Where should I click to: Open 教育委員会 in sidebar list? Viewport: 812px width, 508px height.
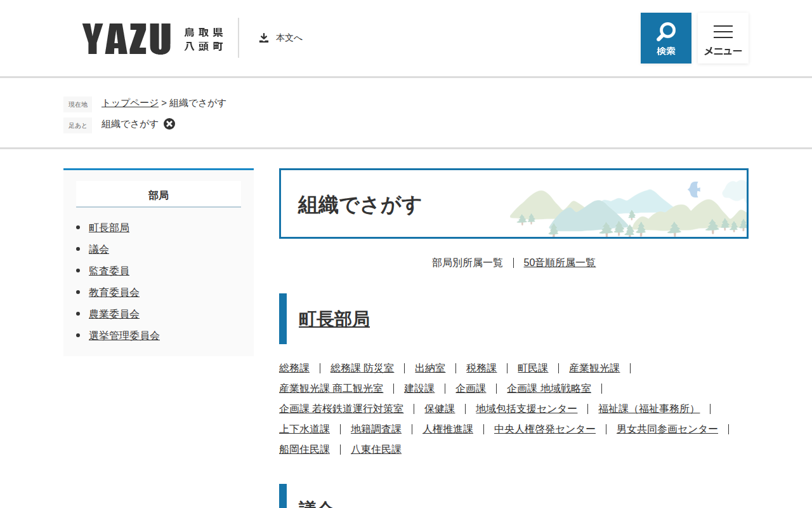point(114,292)
